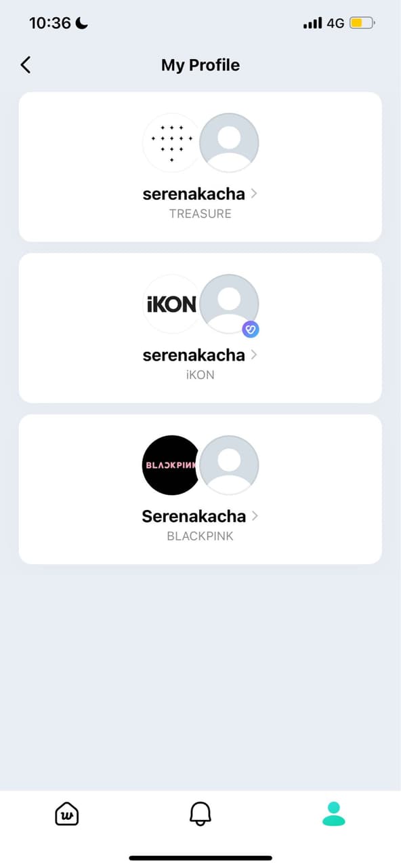The width and height of the screenshot is (401, 868).
Task: Open the notifications bell
Action: pyautogui.click(x=200, y=813)
